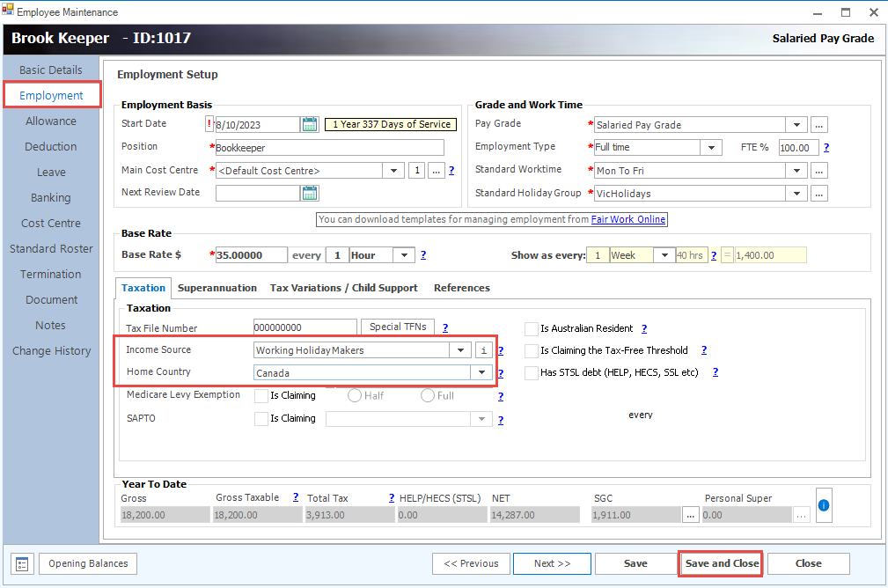Open help for Is Australian Resident

point(644,328)
